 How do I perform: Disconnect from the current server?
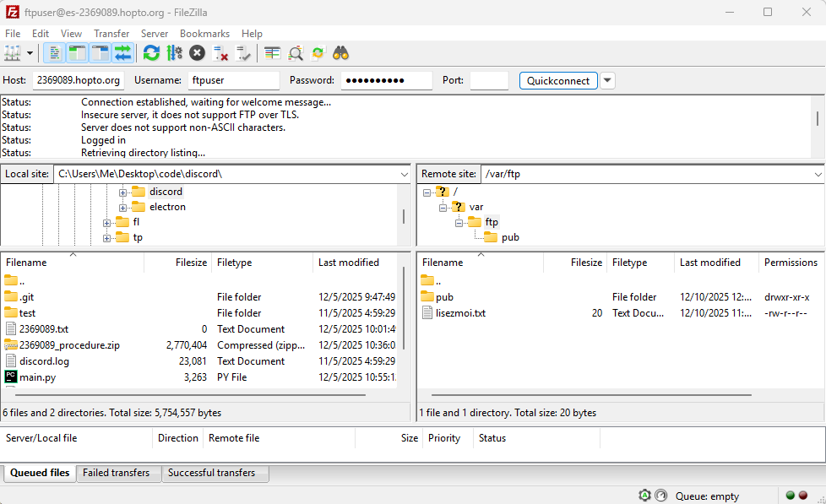point(221,53)
